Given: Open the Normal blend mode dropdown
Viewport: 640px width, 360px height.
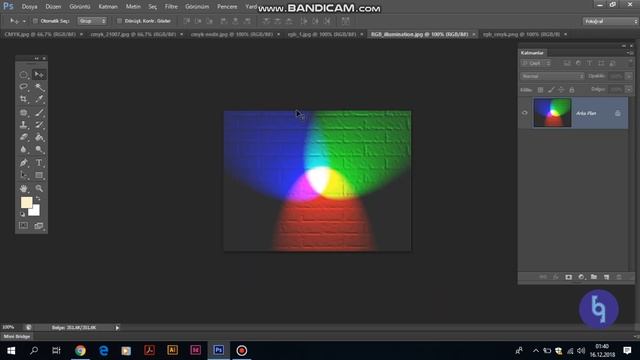Looking at the screenshot, I should point(552,76).
